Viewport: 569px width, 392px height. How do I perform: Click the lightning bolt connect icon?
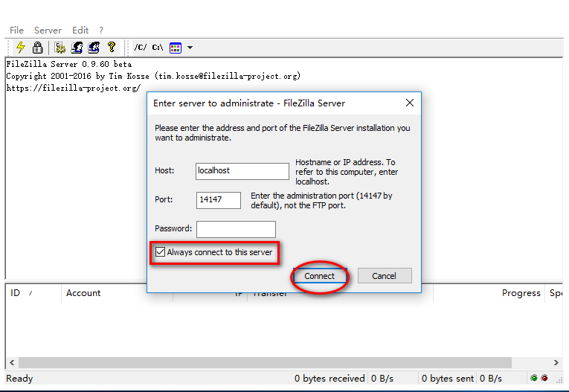tap(21, 47)
